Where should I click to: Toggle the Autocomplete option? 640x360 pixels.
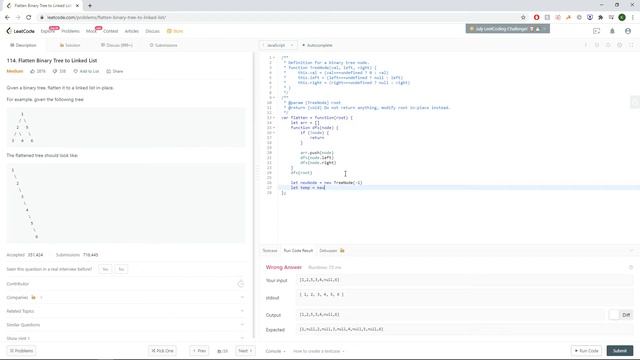tap(317, 45)
